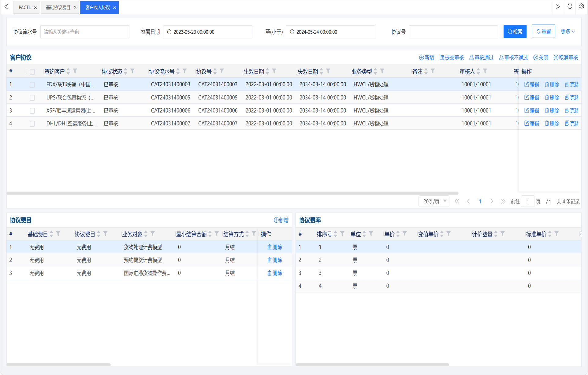The height and width of the screenshot is (375, 588).
Task: Open filter for 签约客户 column
Action: (x=75, y=71)
